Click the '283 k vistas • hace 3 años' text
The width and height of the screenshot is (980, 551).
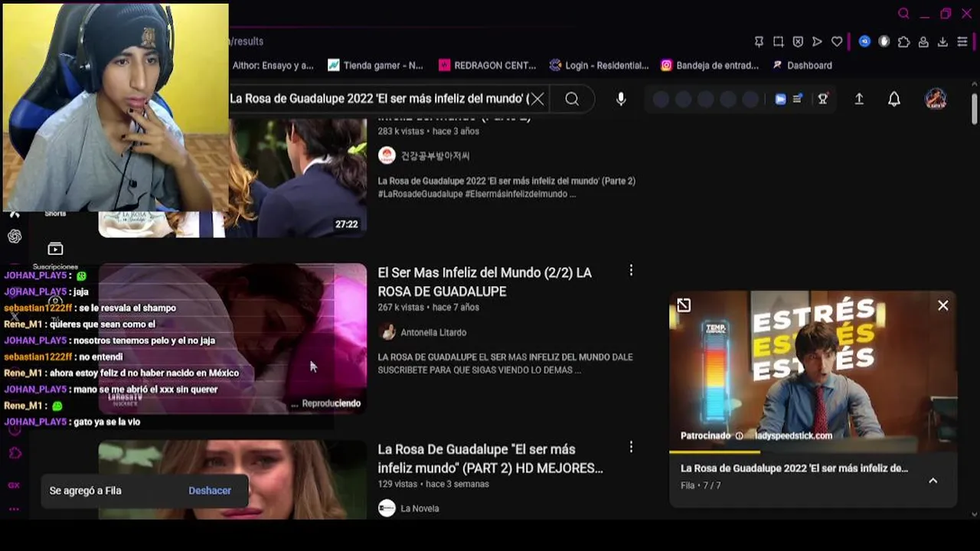pyautogui.click(x=428, y=131)
